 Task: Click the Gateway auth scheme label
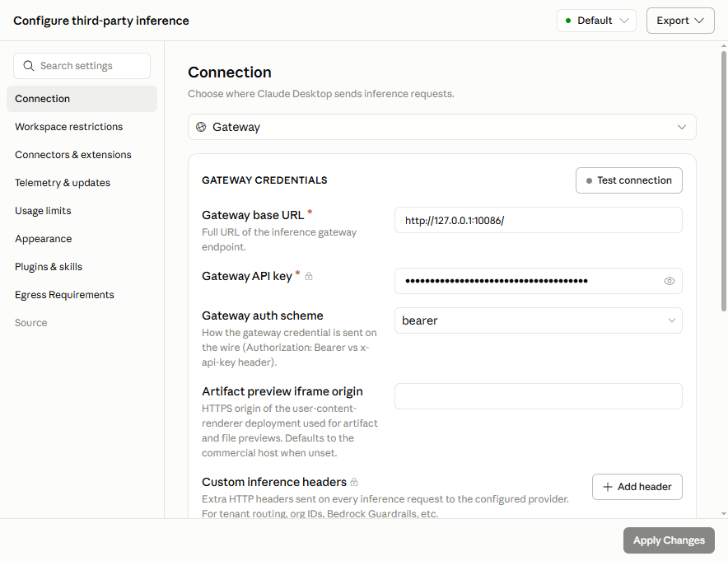click(263, 316)
